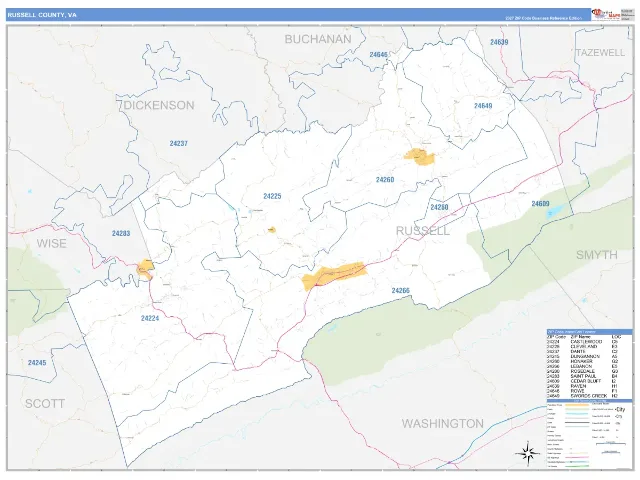Image resolution: width=640 pixels, height=480 pixels.
Task: Click the ROSEDALE row in ZIP index
Action: click(x=584, y=371)
